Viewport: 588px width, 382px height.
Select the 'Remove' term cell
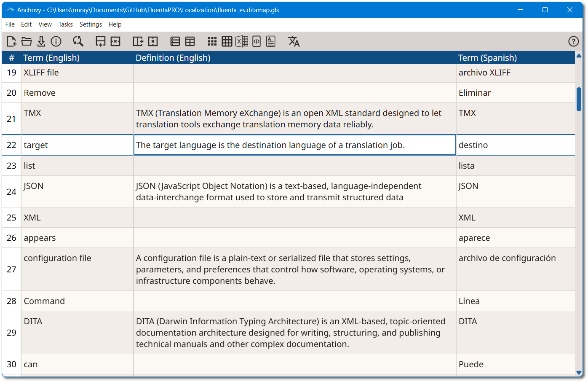coord(78,93)
